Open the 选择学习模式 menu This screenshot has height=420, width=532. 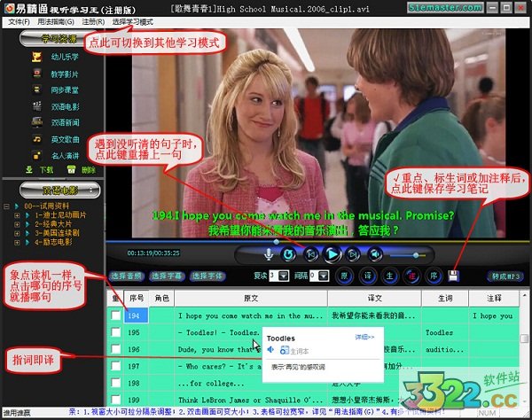133,22
